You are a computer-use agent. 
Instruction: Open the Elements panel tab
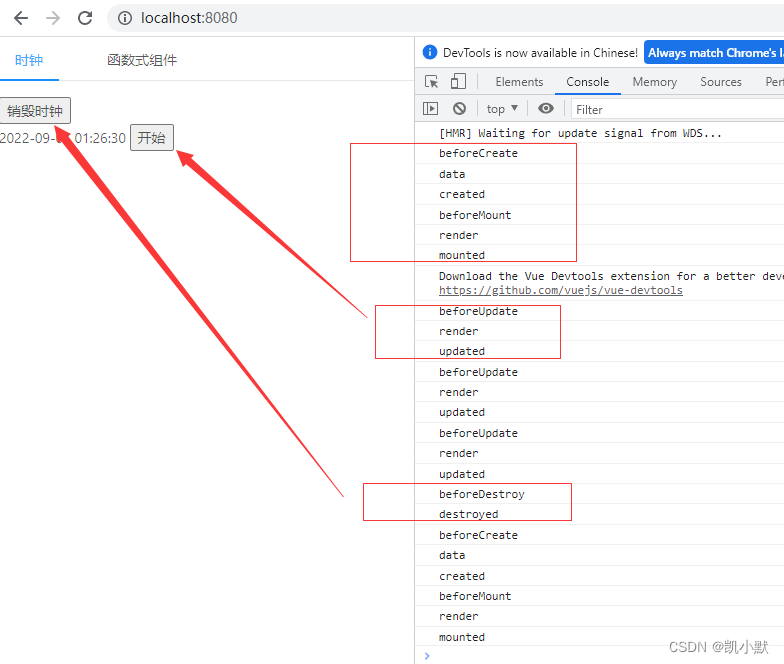(x=519, y=82)
